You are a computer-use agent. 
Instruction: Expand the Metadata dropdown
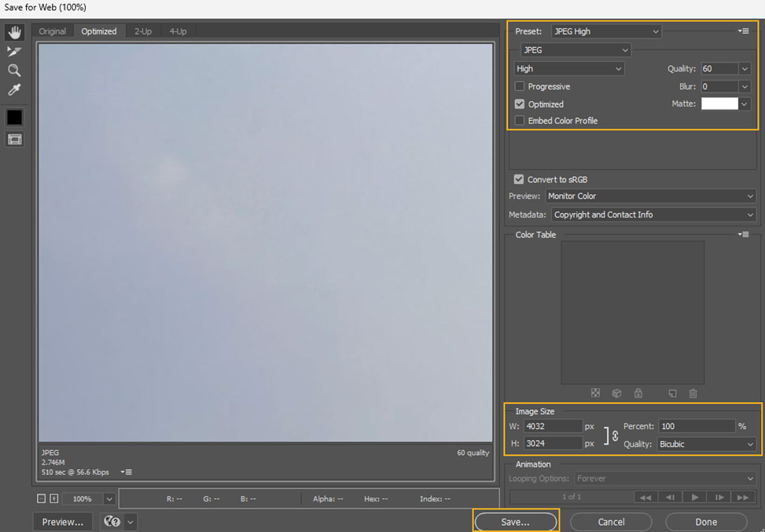pos(653,215)
